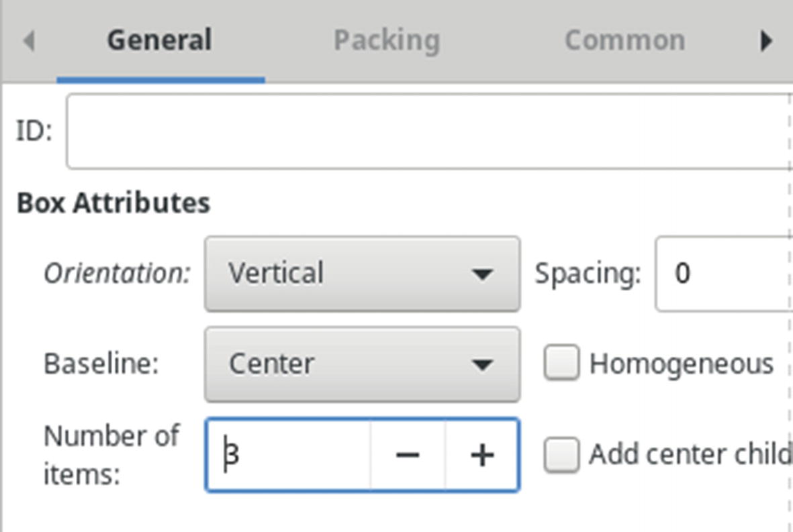The width and height of the screenshot is (793, 532).
Task: Expand the Baseline dropdown showing Center
Action: [x=362, y=364]
